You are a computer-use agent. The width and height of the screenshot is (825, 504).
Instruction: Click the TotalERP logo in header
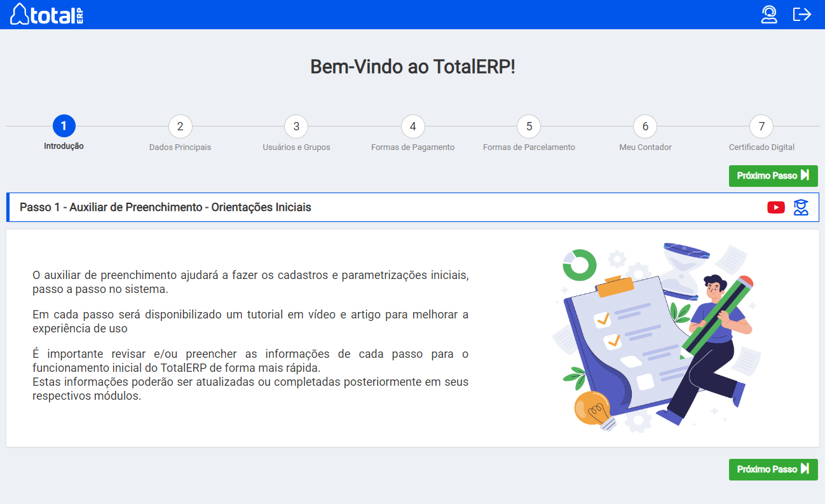(47, 14)
